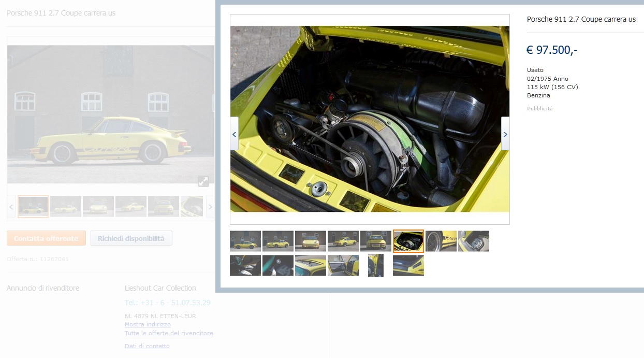
Task: Select the side-view car thumbnail in lightbox
Action: (x=245, y=241)
